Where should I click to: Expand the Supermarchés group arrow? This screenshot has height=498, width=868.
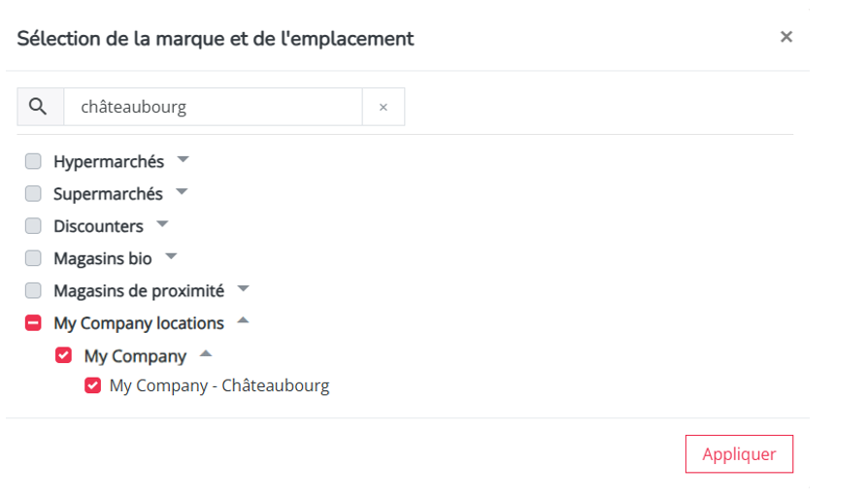click(182, 192)
